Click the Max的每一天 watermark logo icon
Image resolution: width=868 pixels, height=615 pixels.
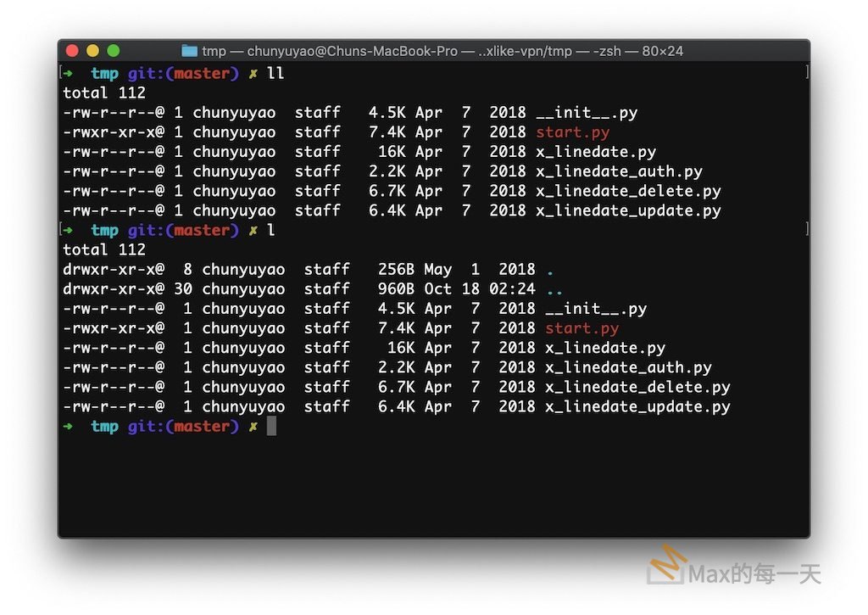[x=665, y=566]
